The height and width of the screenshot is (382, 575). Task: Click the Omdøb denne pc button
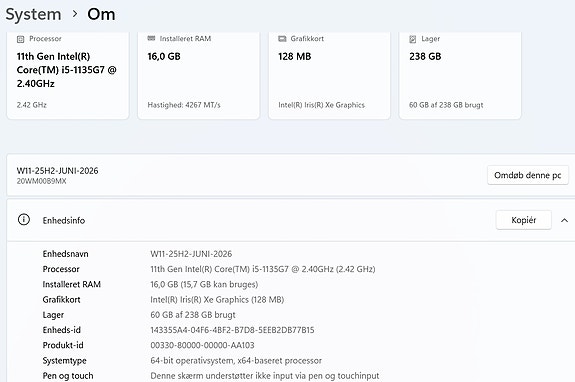(x=528, y=175)
